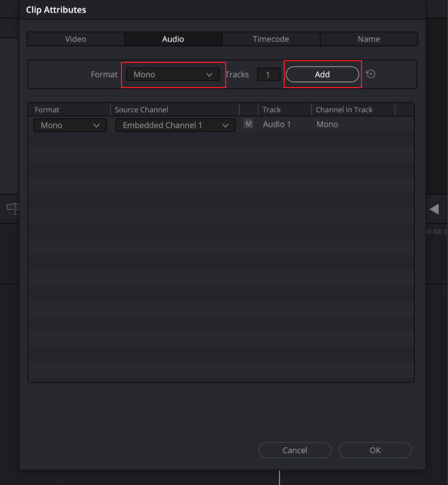Screen dimensions: 448x485
Task: Click the play reverse triangle icon
Action: coord(434,209)
